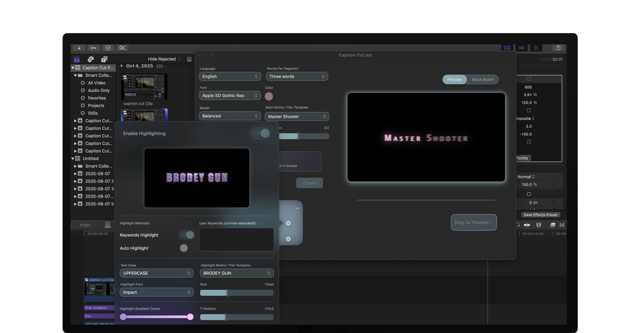Click the share export icon
The width and height of the screenshot is (644, 333).
click(558, 48)
